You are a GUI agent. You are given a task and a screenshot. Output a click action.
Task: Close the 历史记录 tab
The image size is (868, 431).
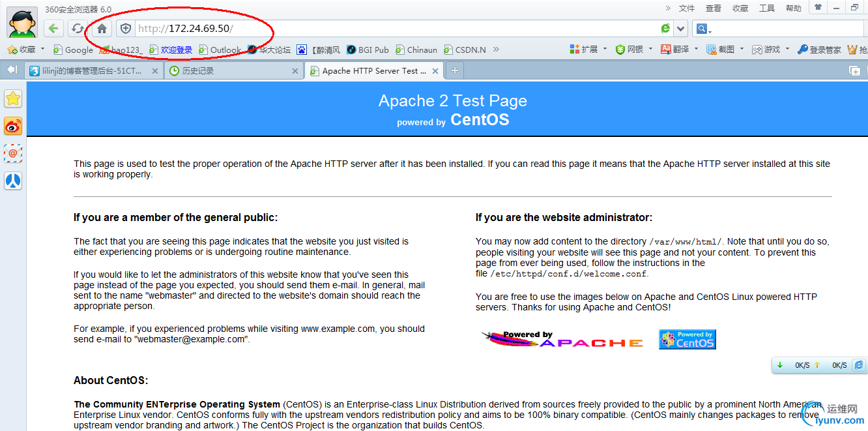[x=295, y=71]
